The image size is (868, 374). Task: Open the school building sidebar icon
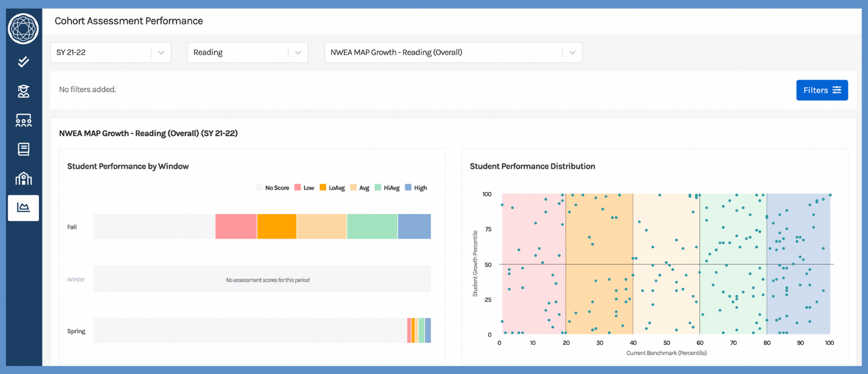[x=23, y=178]
